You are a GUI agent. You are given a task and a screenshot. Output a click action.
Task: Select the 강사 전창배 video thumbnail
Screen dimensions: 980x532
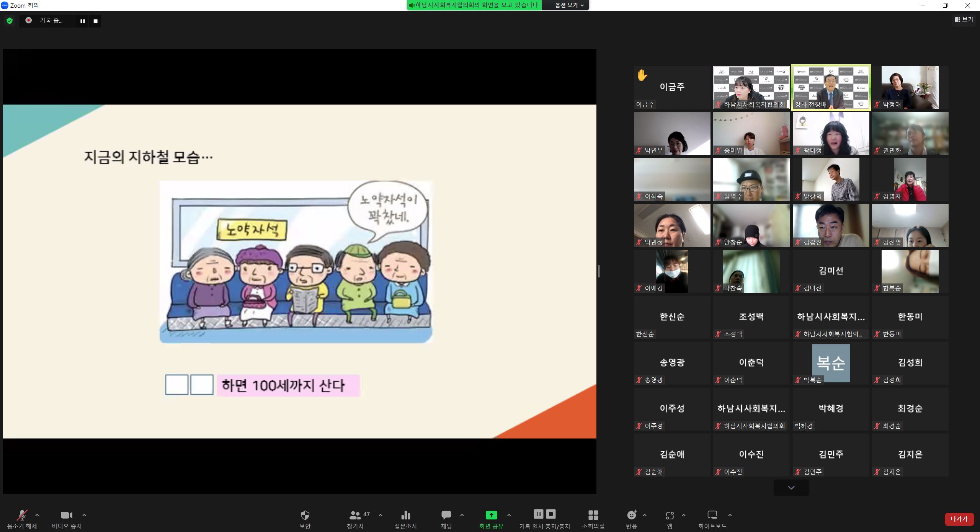pos(831,88)
